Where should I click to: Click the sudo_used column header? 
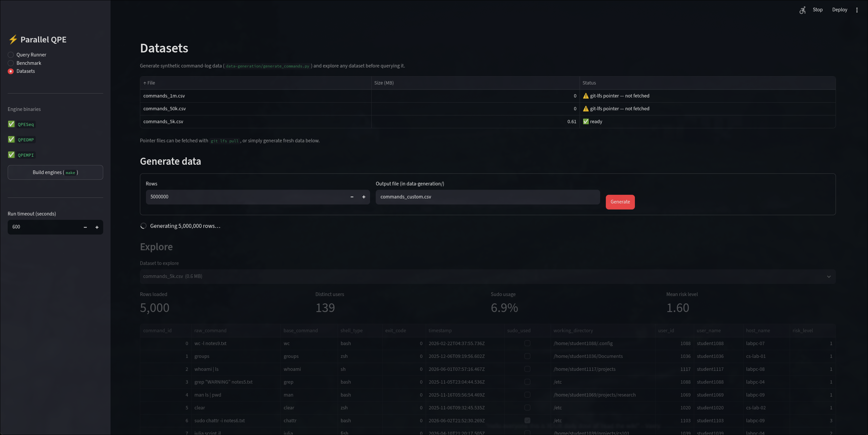click(527, 330)
